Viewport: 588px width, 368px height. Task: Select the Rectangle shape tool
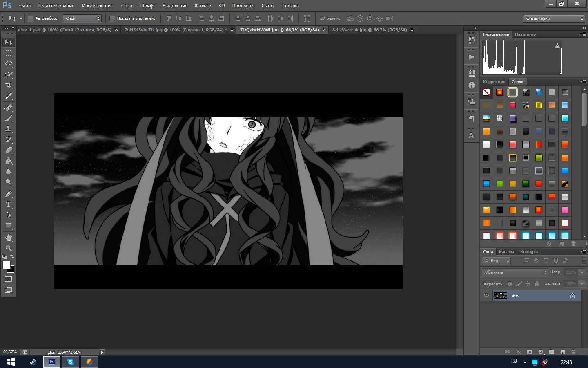pos(9,226)
